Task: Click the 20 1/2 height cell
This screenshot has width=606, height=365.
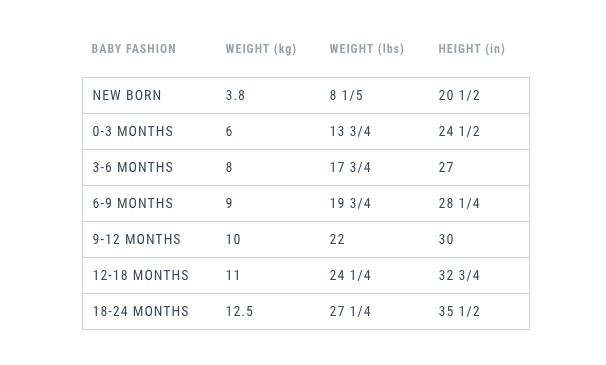Action: (459, 95)
